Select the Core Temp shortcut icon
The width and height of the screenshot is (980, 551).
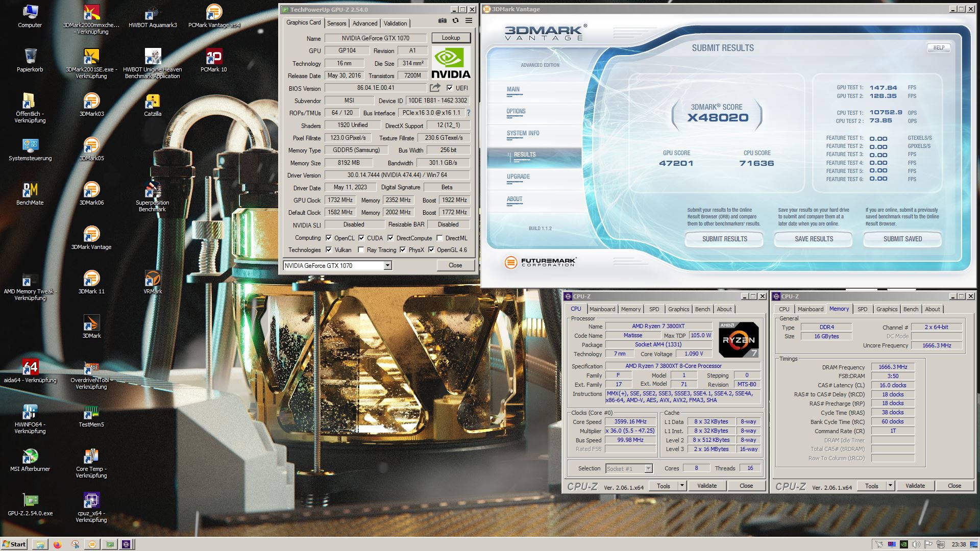[91, 463]
